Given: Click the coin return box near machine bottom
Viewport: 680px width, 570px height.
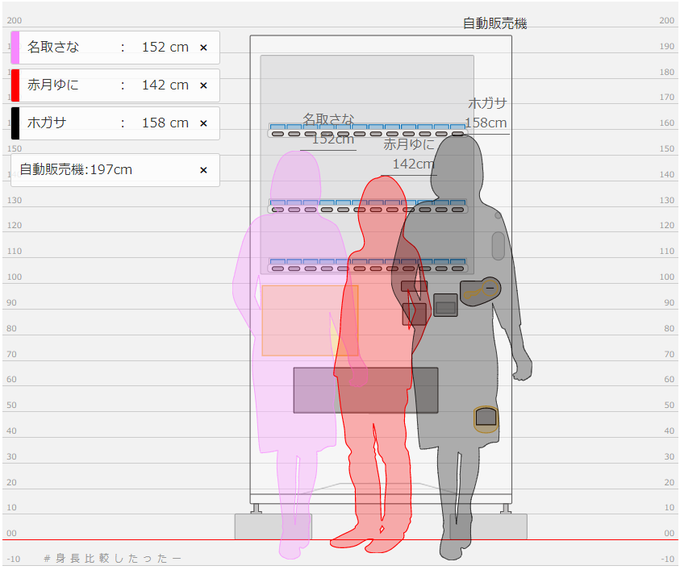Looking at the screenshot, I should point(486,419).
